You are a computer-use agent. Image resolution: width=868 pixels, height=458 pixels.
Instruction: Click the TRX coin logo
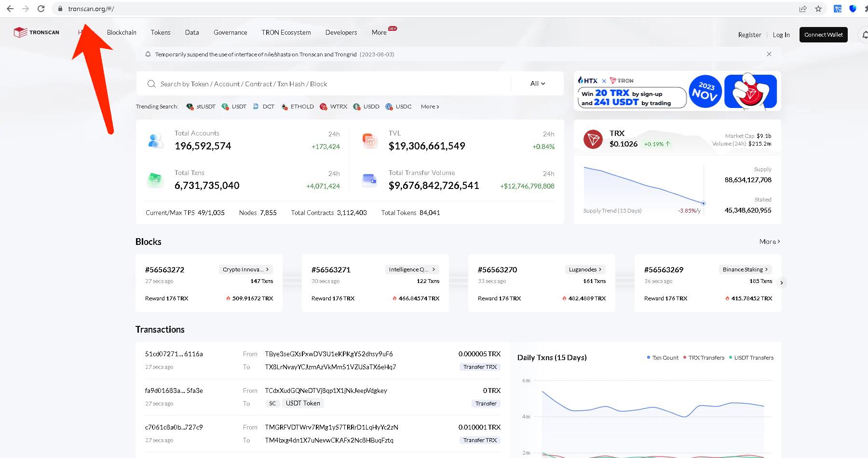click(593, 139)
